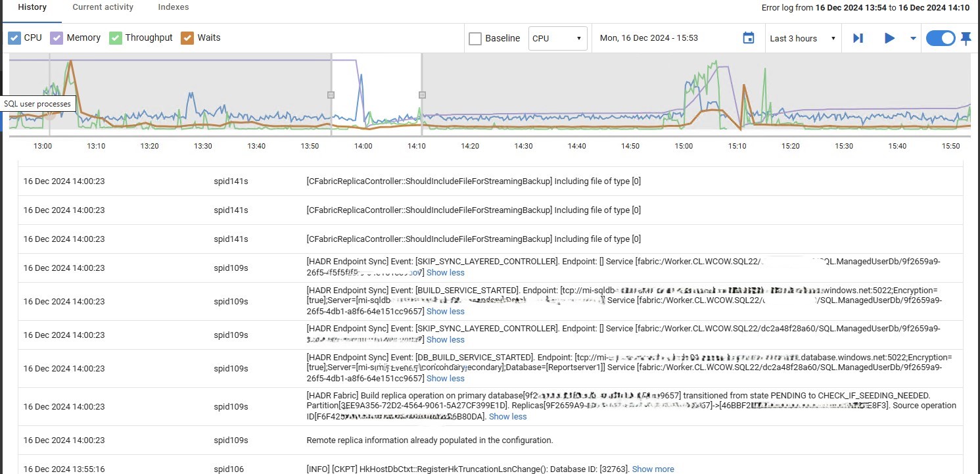Click the skip-to-latest playback icon
Viewport: 980px width, 474px height.
(x=858, y=38)
